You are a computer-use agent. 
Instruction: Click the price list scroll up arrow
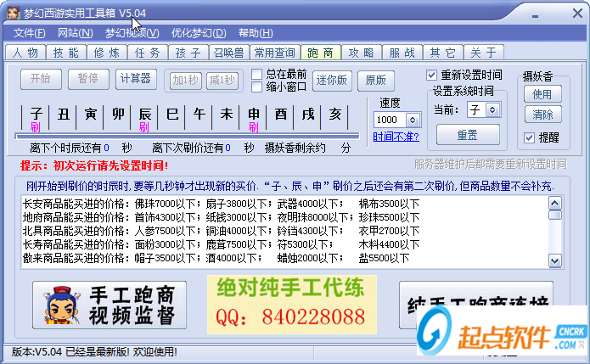tap(555, 204)
